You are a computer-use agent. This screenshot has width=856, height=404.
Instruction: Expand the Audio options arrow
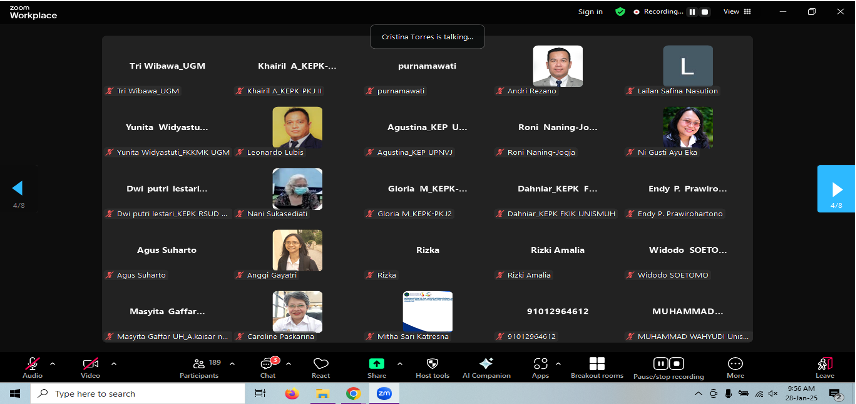53,362
